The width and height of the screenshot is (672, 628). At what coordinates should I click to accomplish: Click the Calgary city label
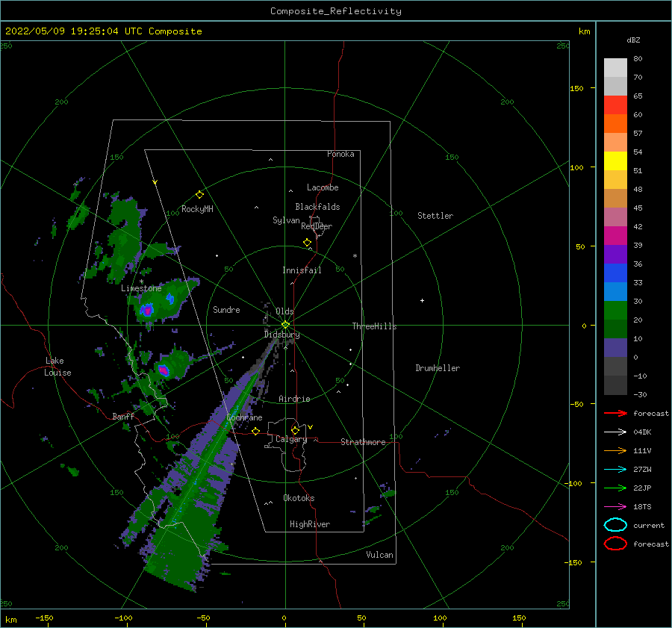pos(291,439)
